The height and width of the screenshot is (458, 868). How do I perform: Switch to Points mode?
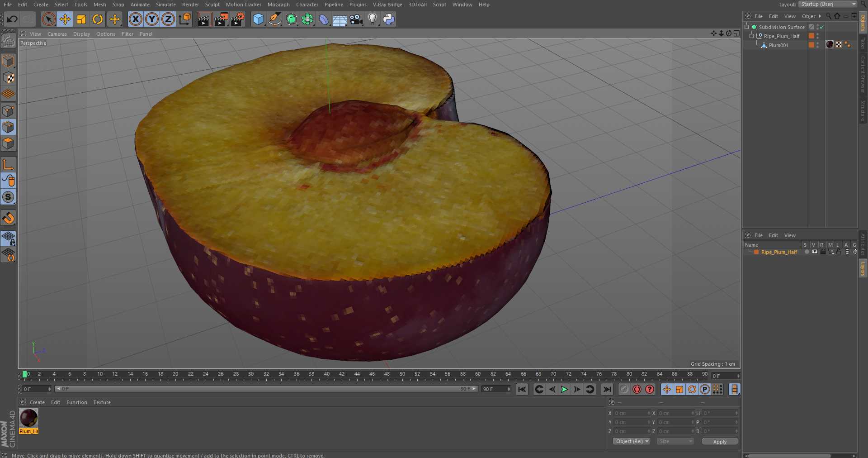click(x=8, y=111)
